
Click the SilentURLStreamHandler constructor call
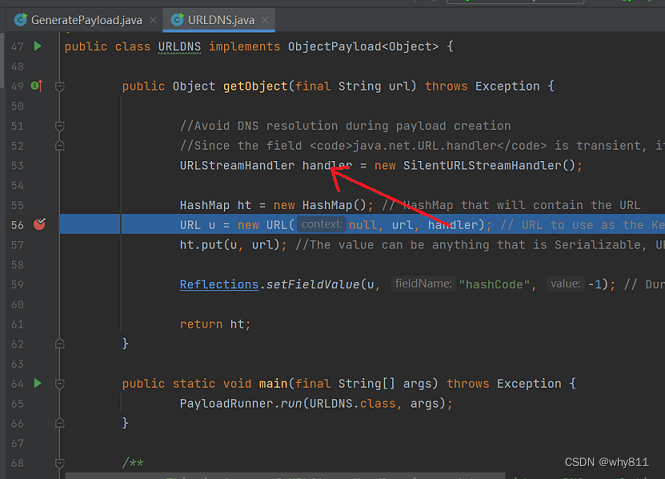(x=489, y=165)
